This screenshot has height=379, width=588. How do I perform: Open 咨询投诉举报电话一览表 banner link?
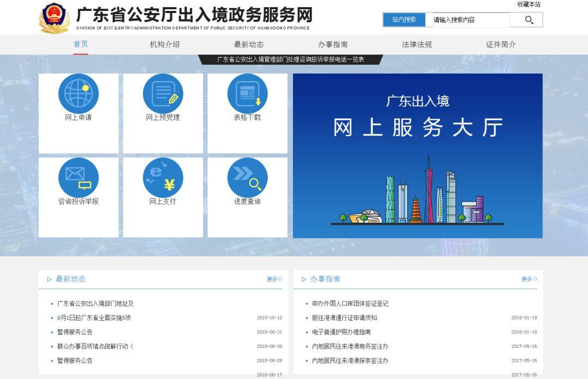(x=291, y=59)
